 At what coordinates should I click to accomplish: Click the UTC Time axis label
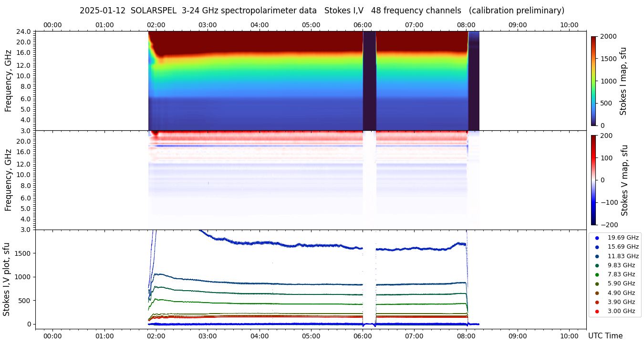[x=605, y=336]
